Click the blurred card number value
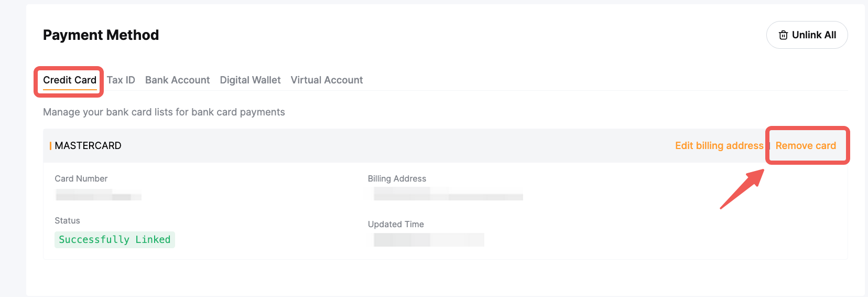 pyautogui.click(x=99, y=195)
